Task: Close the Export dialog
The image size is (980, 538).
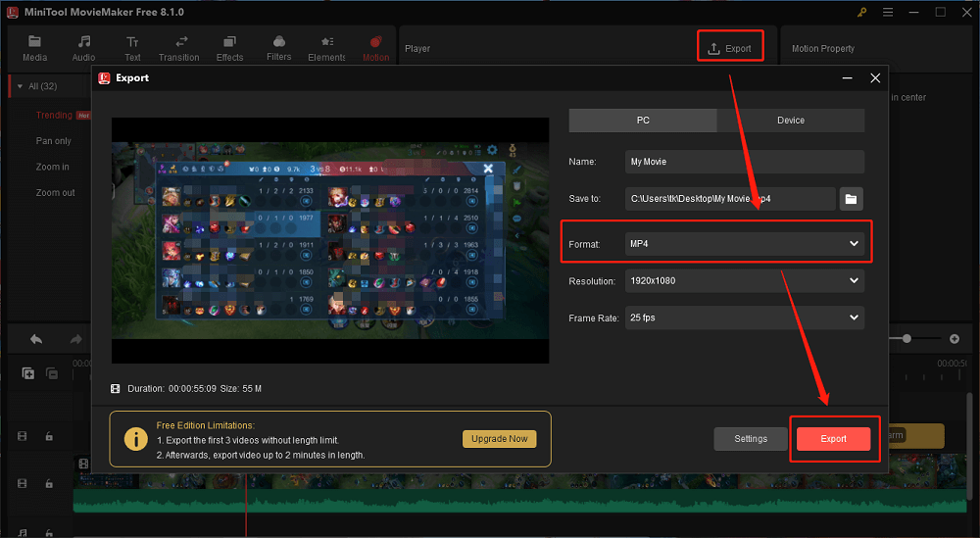Action: (x=875, y=78)
